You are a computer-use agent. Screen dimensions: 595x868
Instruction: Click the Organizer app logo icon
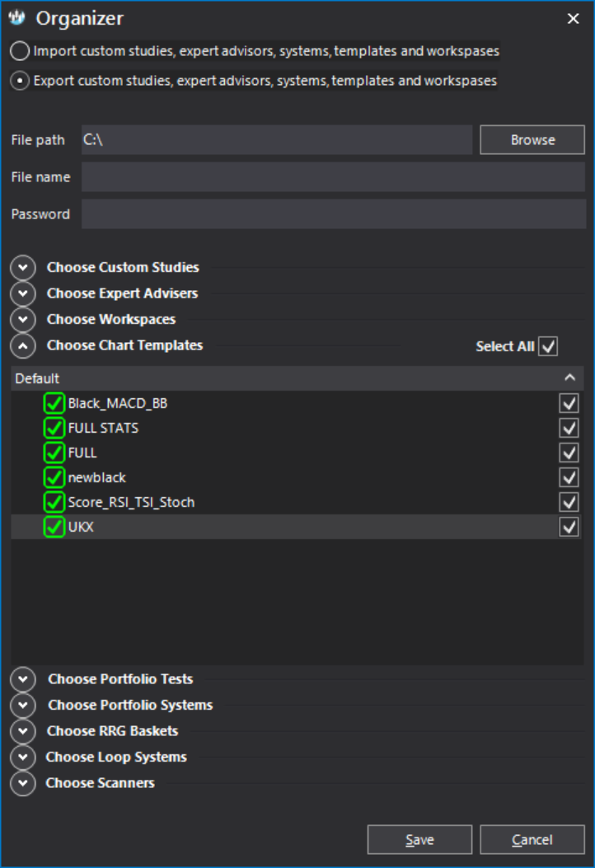click(x=17, y=18)
